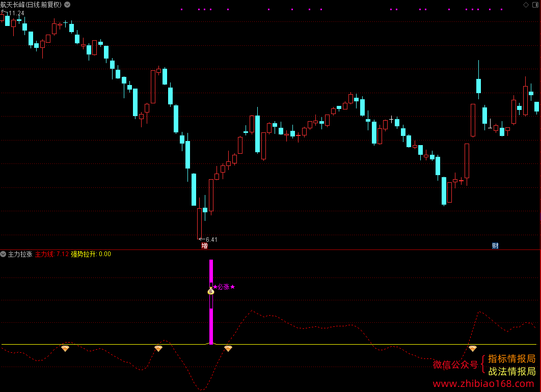The height and width of the screenshot is (392, 541).
Task: Click the tall magenta signal bar
Action: 211,302
